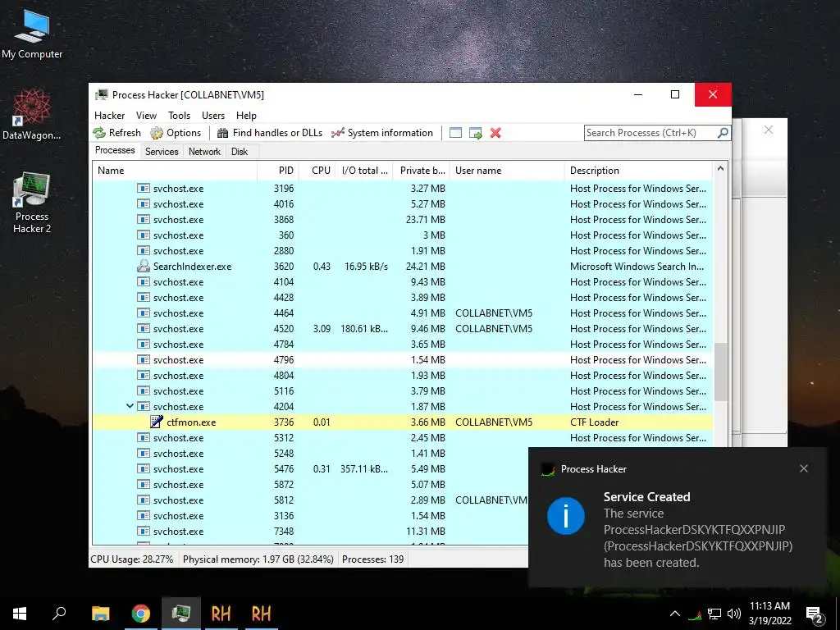Sort by the User name column header
The width and height of the screenshot is (840, 630).
[x=507, y=171]
